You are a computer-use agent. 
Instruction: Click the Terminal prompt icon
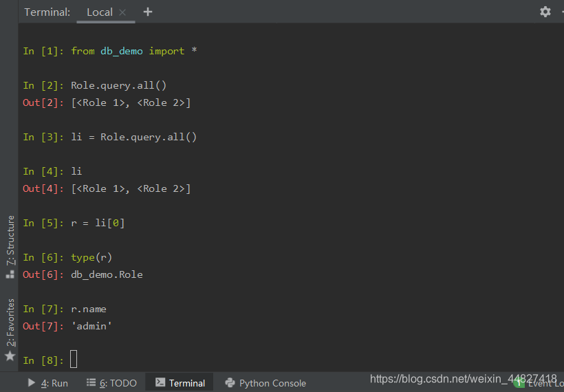(x=160, y=382)
